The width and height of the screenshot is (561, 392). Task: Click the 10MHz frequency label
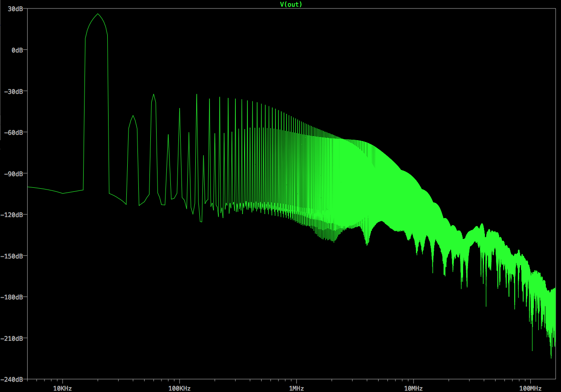(x=413, y=388)
